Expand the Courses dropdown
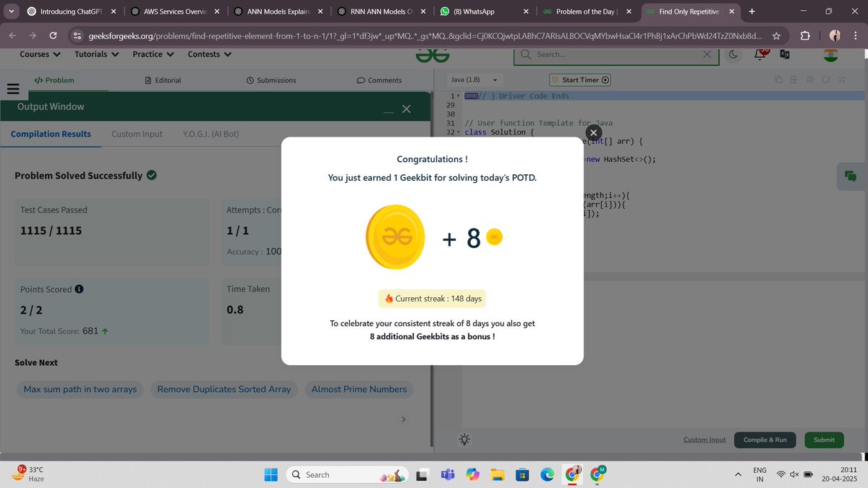 click(x=40, y=54)
